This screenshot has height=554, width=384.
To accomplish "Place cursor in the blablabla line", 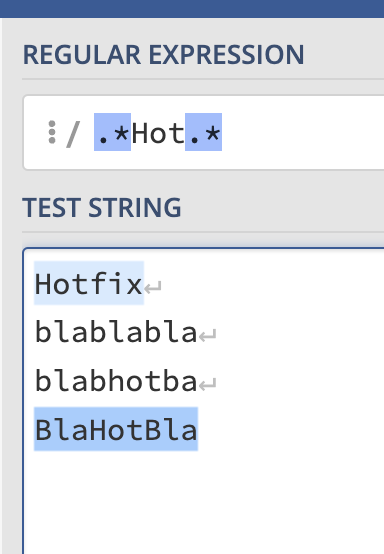I will (116, 332).
